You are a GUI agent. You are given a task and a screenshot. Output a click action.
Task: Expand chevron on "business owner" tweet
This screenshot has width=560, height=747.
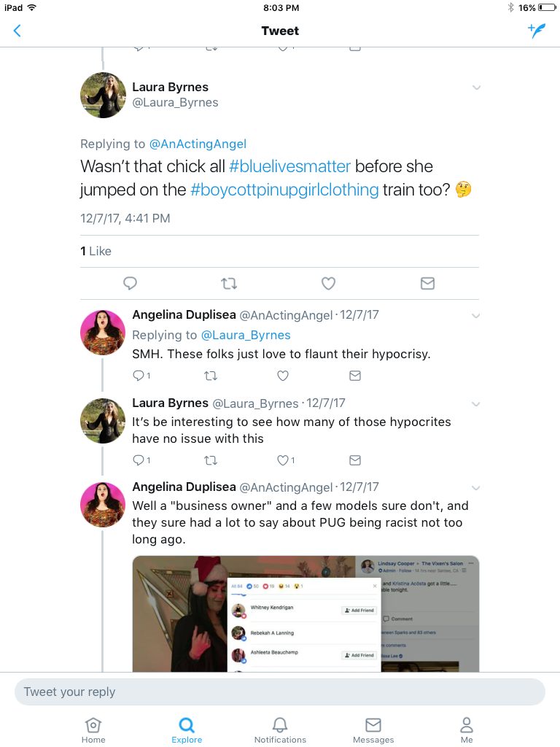coord(475,488)
